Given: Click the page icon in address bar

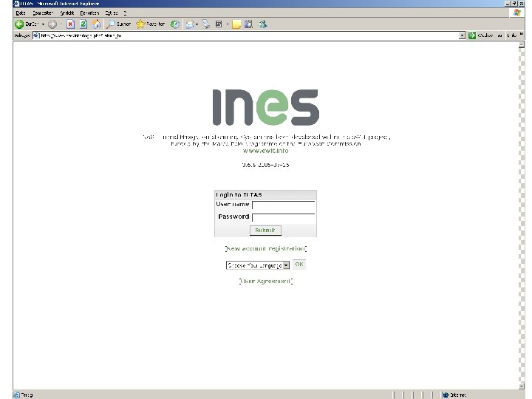Looking at the screenshot, I should (x=36, y=35).
